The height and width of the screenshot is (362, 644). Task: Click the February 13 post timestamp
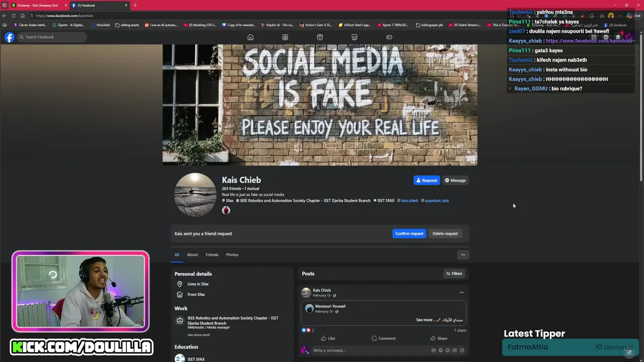[x=321, y=296]
